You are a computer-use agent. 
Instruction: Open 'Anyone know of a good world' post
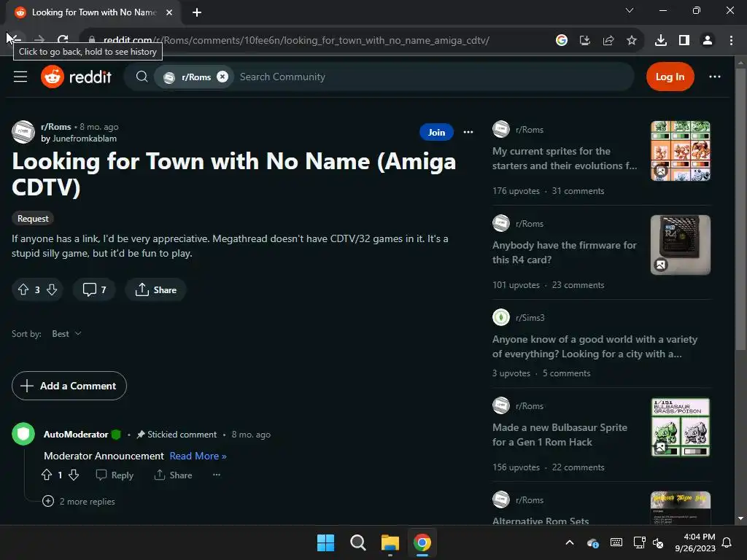[x=595, y=346]
